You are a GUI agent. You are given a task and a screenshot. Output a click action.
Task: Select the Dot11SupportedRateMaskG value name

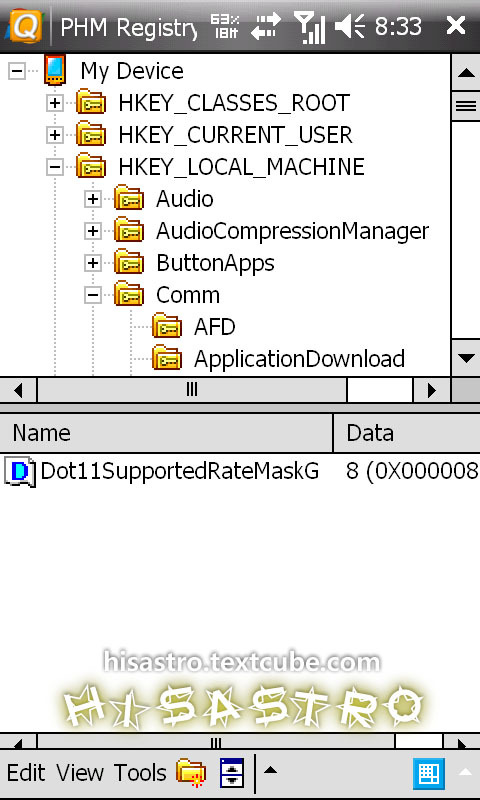180,471
